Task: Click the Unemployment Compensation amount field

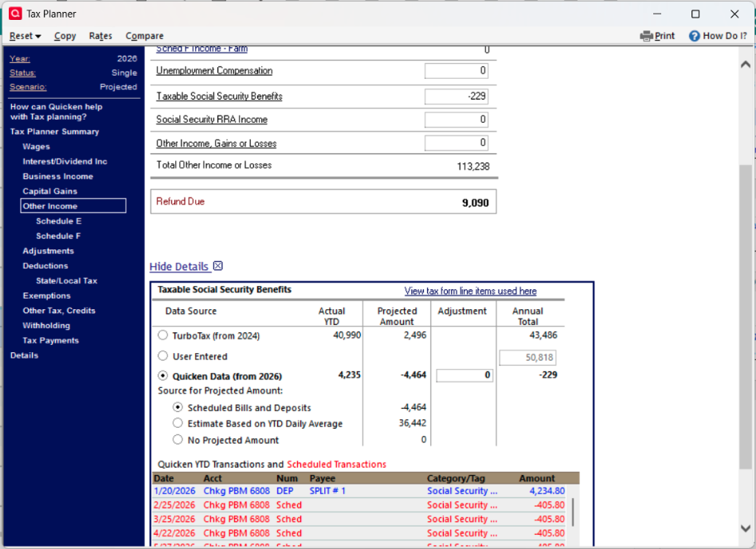Action: (456, 71)
